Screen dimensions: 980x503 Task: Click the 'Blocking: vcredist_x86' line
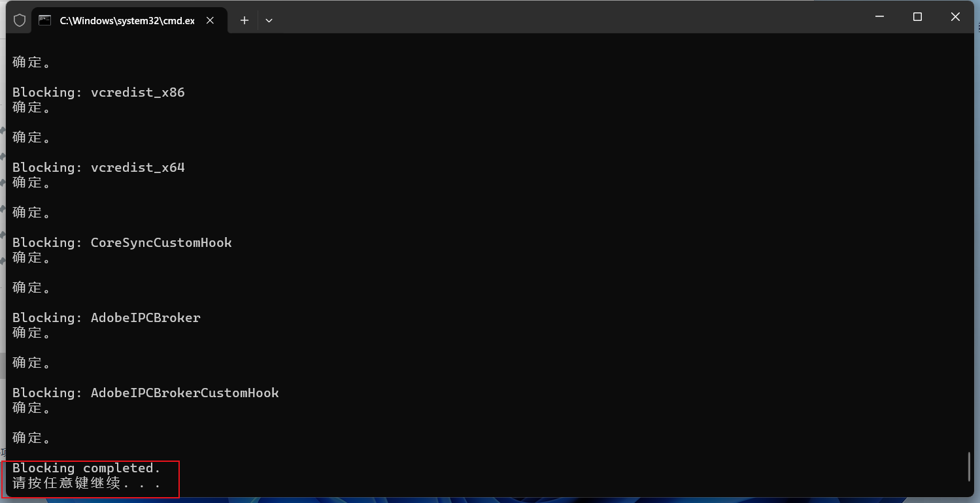tap(99, 92)
